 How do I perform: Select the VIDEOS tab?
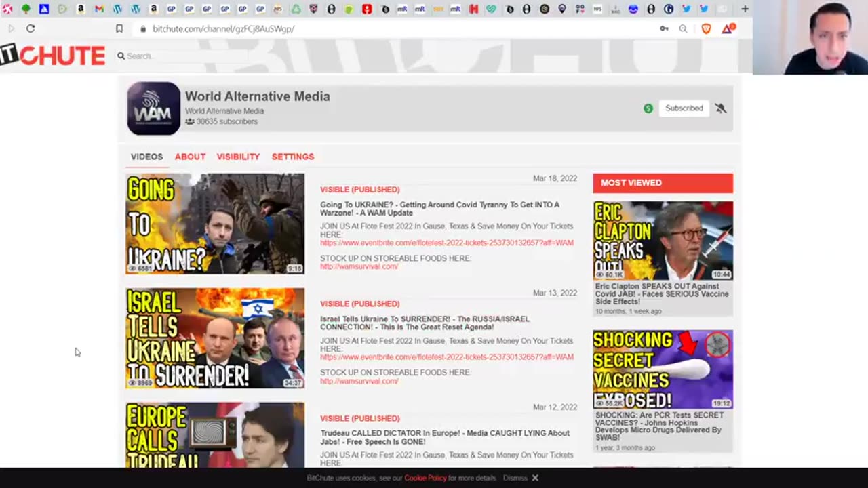(146, 157)
